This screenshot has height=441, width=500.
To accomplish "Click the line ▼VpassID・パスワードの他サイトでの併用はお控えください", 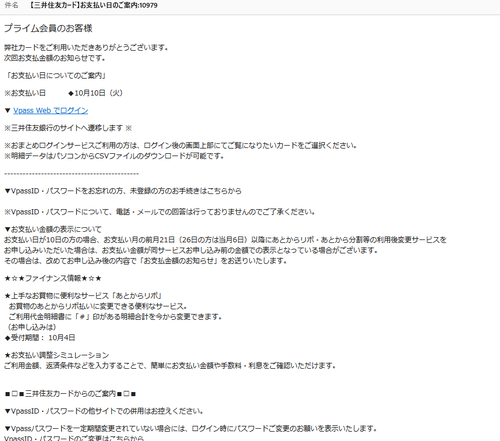I will point(104,411).
